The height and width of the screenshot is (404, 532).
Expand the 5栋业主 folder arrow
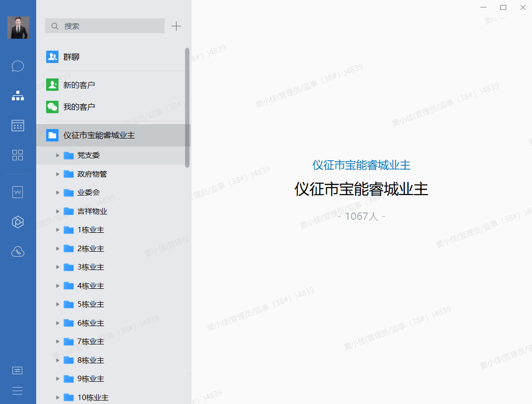58,304
